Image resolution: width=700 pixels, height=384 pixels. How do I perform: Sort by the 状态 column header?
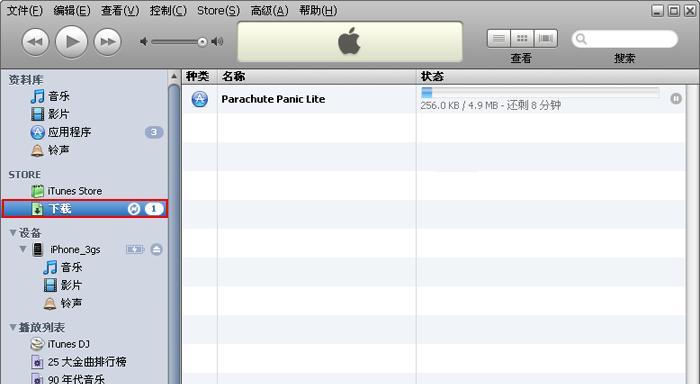pos(557,76)
